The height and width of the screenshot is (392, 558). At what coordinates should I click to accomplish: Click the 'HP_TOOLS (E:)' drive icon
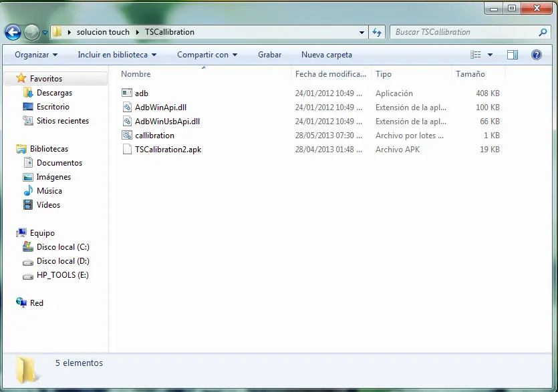point(28,276)
